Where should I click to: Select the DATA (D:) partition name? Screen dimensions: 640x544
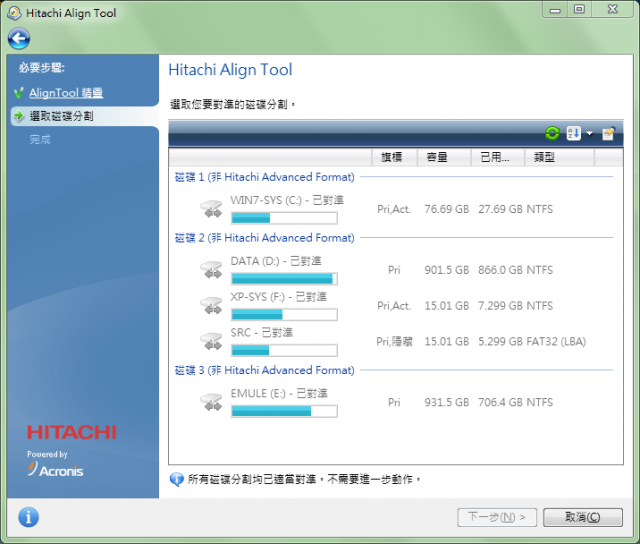[x=276, y=261]
